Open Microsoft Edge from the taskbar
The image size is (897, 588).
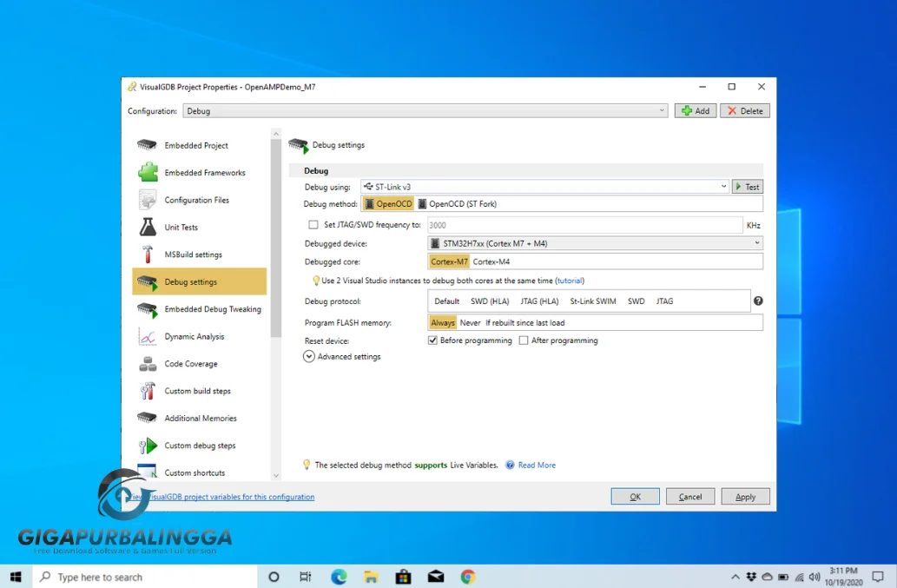click(x=339, y=577)
